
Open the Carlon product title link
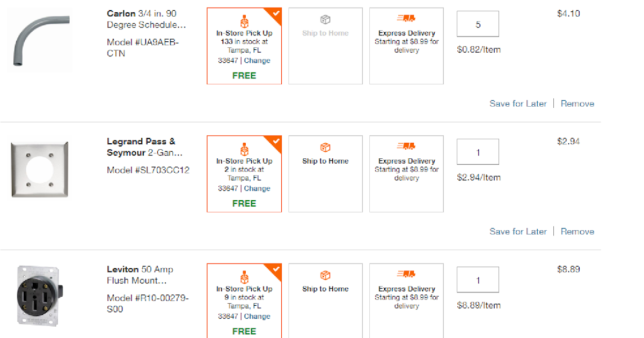click(141, 19)
